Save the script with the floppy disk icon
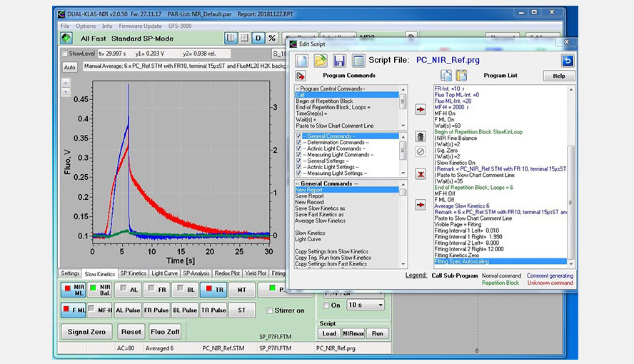This screenshot has width=634, height=364. click(339, 61)
